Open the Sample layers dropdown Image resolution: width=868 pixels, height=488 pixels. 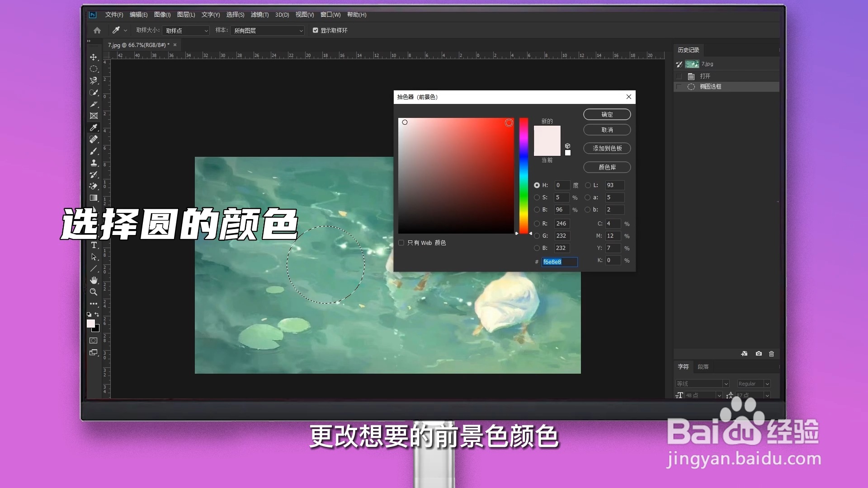[268, 31]
